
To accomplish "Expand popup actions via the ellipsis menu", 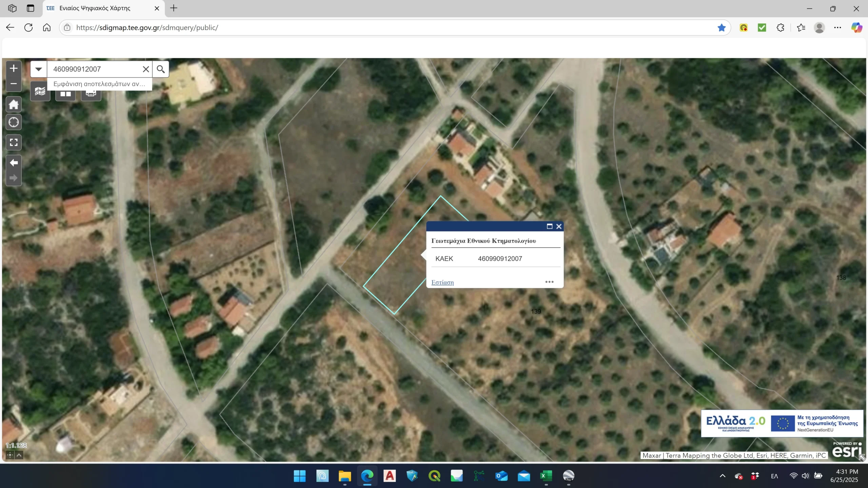I will point(549,281).
